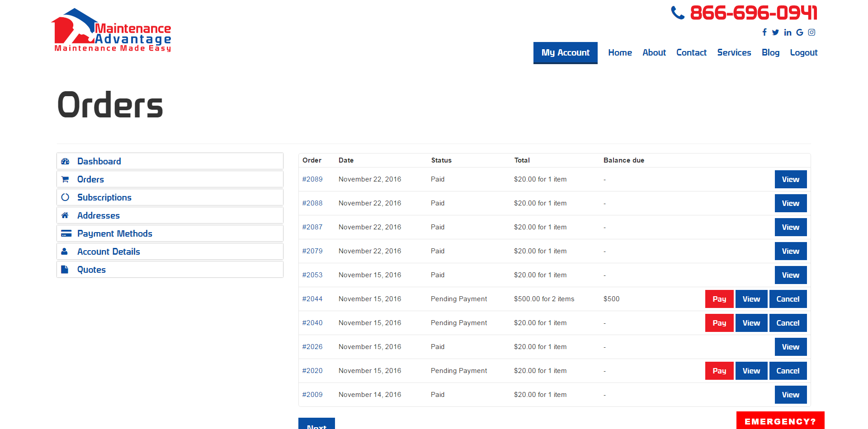Open the About page
The width and height of the screenshot is (868, 429).
point(654,53)
